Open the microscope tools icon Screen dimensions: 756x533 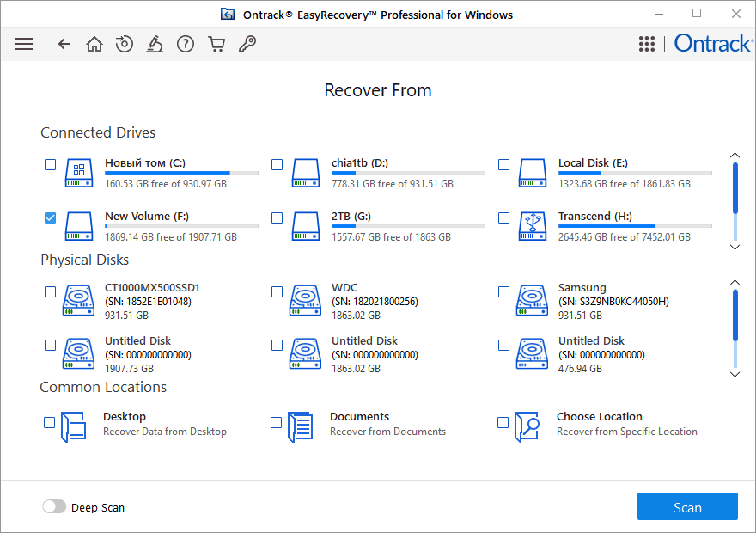(155, 44)
